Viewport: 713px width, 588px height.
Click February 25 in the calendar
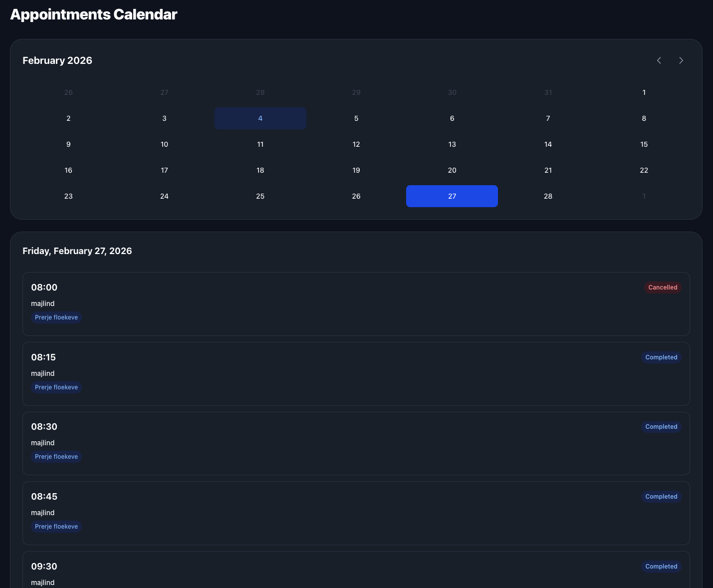260,196
